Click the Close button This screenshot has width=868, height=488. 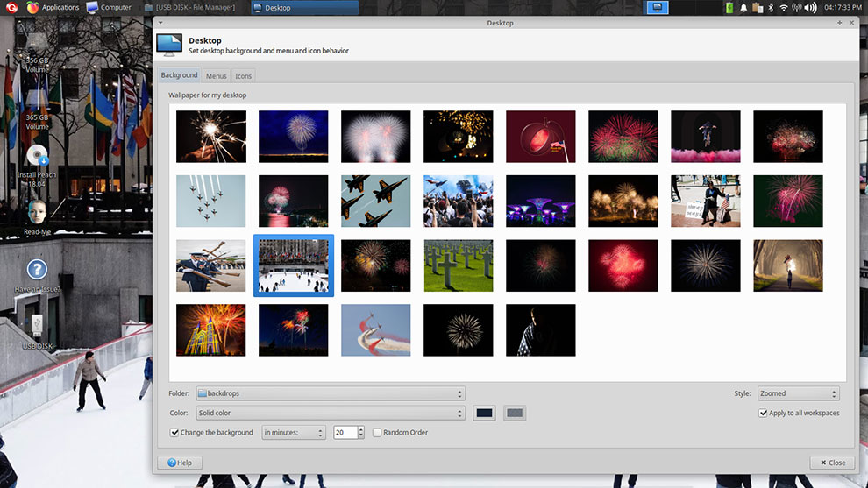pyautogui.click(x=832, y=463)
